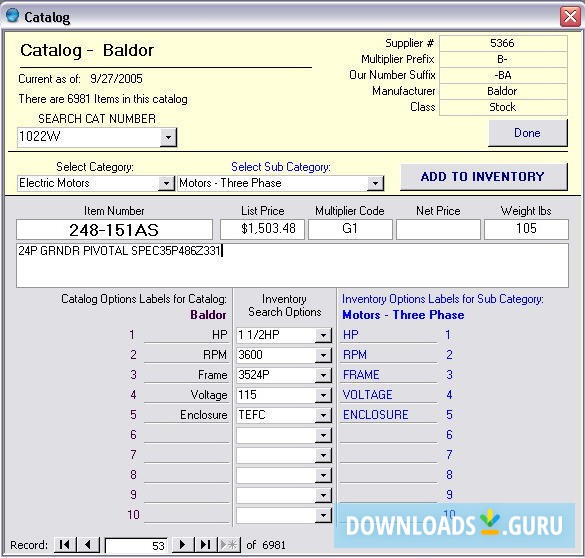Image resolution: width=585 pixels, height=558 pixels.
Task: Click the inventory FRAME label in blue
Action: [x=361, y=375]
